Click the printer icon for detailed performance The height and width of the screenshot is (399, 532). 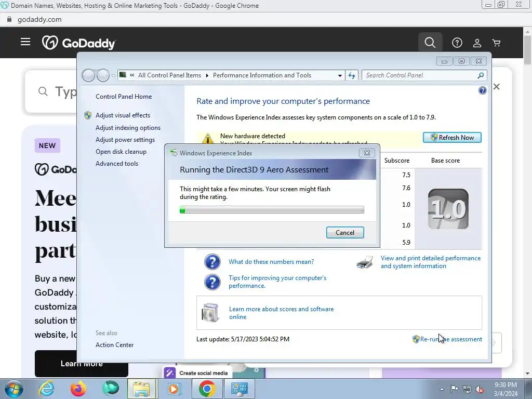[x=365, y=262]
